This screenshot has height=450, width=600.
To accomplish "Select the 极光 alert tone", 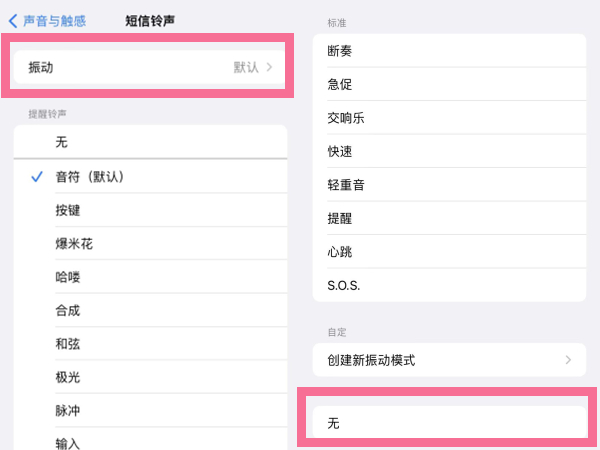I will click(x=150, y=377).
